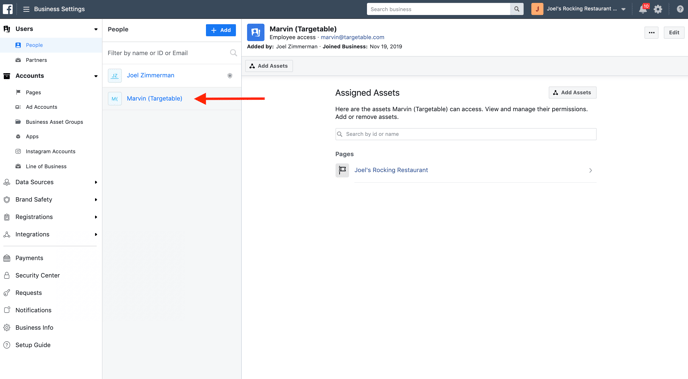Click the search magnifier button in top bar

(517, 9)
